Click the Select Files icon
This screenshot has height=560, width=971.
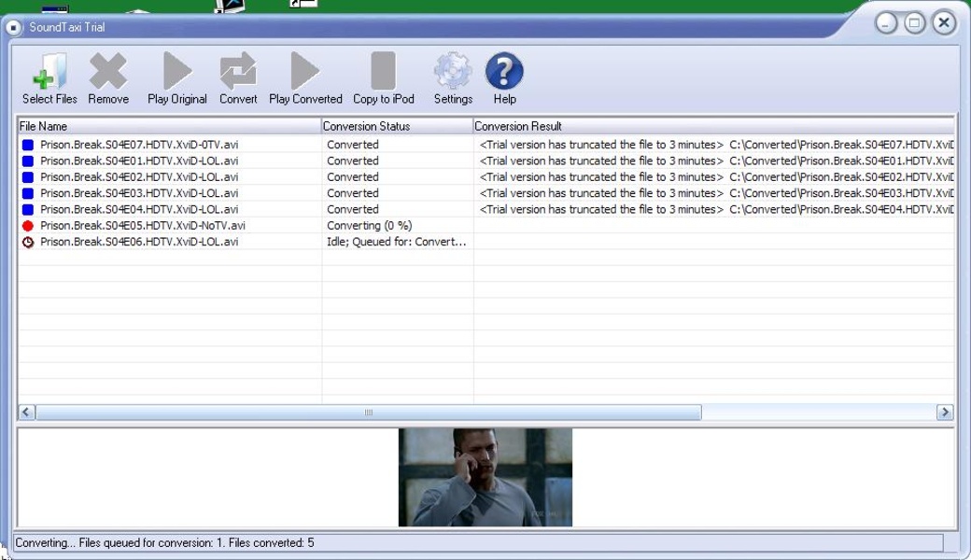(49, 72)
